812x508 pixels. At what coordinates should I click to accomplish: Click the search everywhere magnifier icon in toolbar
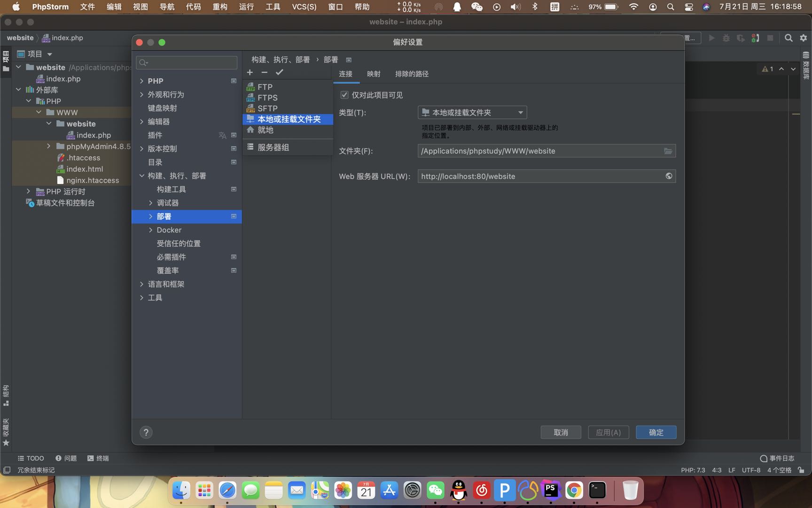(x=789, y=38)
